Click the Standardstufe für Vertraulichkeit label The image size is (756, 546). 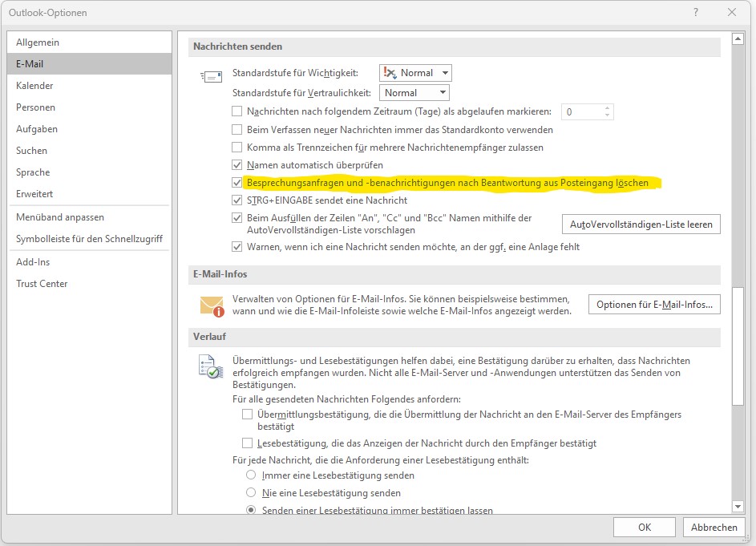pos(301,93)
